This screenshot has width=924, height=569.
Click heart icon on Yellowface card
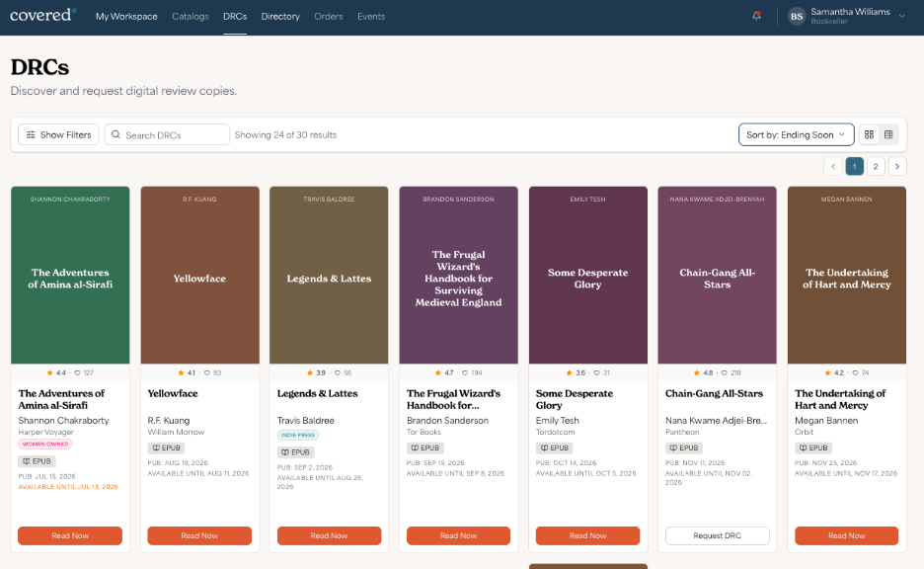pyautogui.click(x=207, y=372)
